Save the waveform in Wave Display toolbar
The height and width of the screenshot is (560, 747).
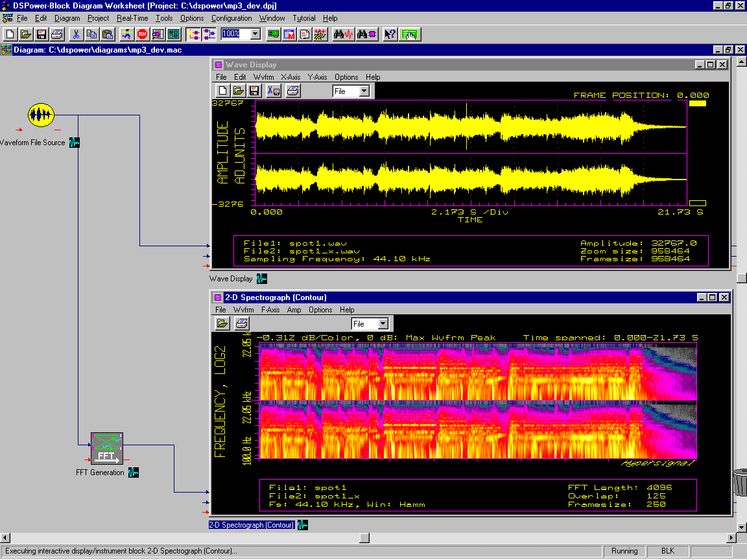[x=254, y=91]
